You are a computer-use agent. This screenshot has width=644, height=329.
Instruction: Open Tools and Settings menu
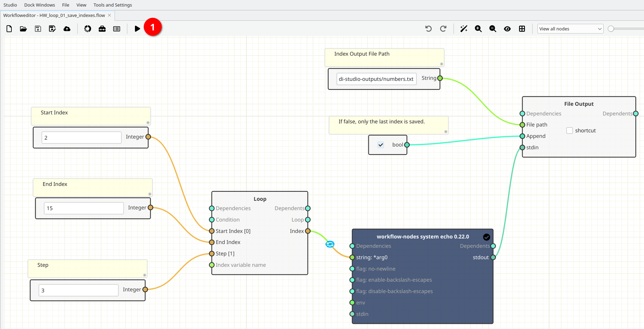point(113,5)
